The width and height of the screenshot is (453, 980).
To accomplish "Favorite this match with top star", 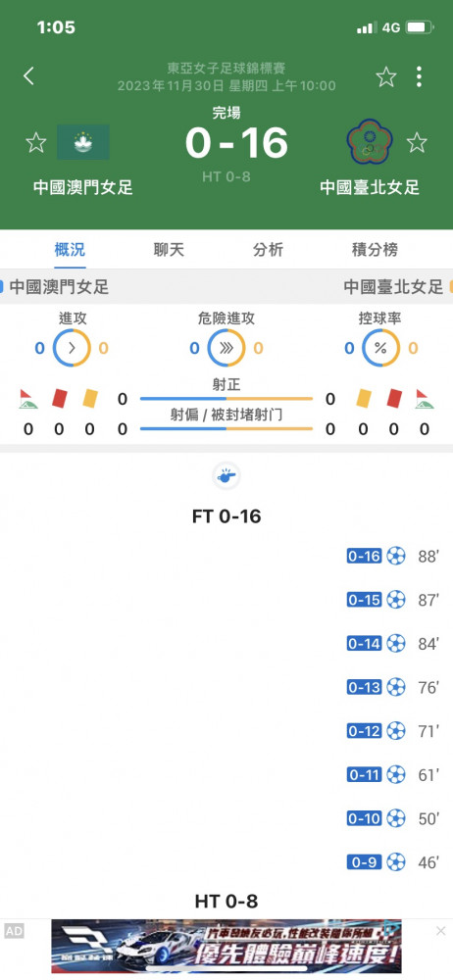I will (x=386, y=76).
